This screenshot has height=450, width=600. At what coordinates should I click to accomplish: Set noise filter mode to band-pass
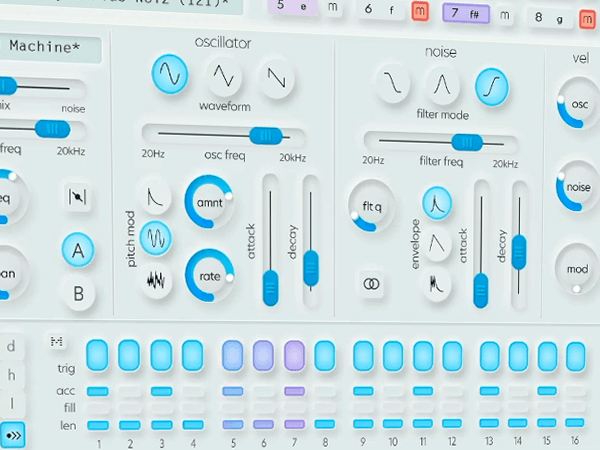coord(442,85)
